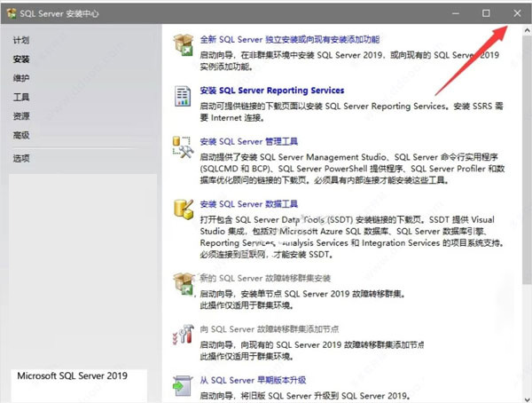Open the 工具 sidebar page
This screenshot has height=403, width=532.
tap(21, 97)
